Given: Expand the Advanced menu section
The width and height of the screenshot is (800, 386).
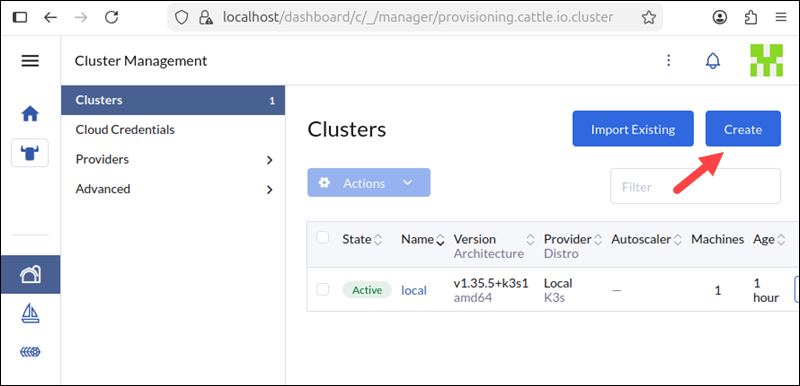Looking at the screenshot, I should (x=173, y=189).
